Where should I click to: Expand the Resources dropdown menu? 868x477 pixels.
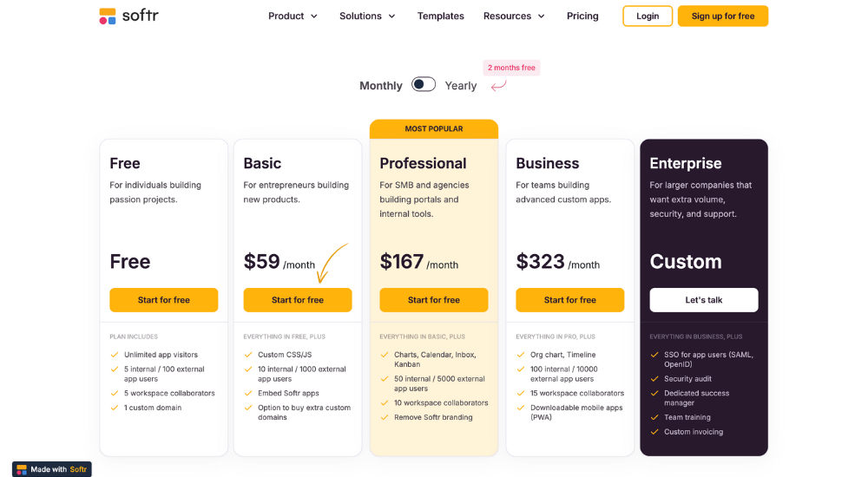514,16
